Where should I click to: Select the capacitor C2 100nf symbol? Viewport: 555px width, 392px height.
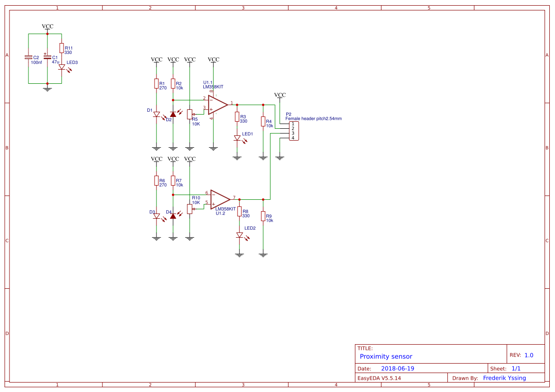coord(28,58)
